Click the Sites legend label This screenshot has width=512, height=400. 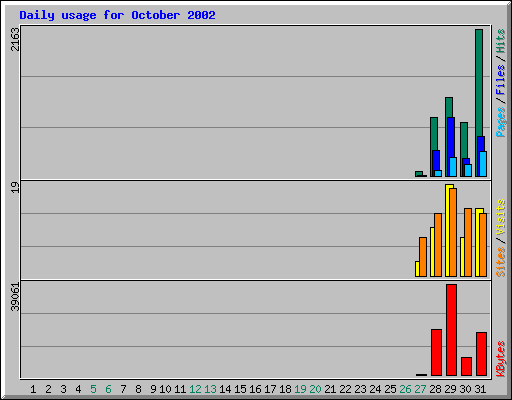coord(500,262)
